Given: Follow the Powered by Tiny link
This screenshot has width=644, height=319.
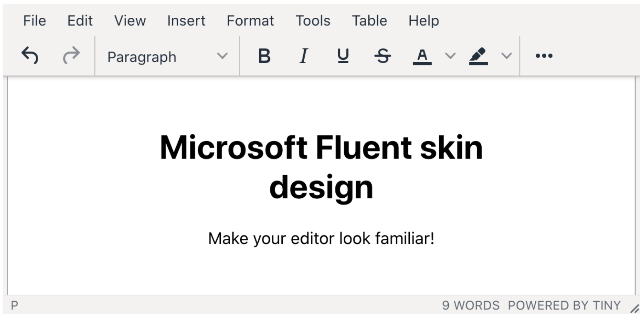Looking at the screenshot, I should coord(564,305).
